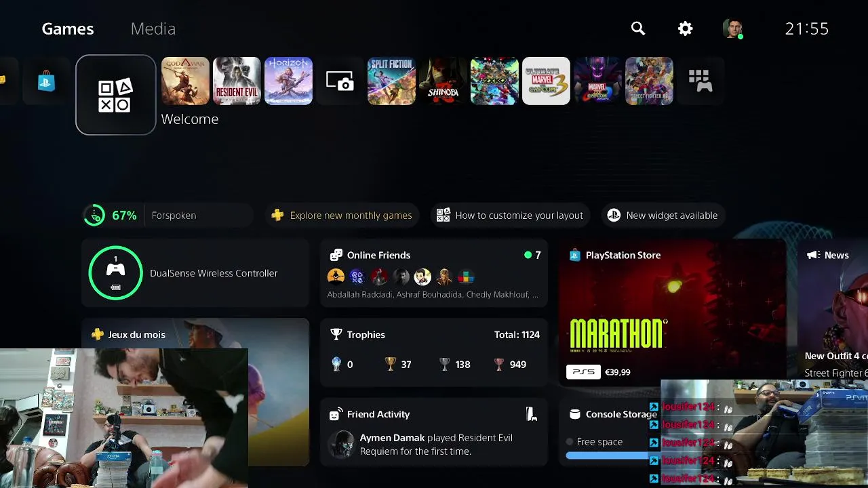868x488 pixels.
Task: Open the Settings gear icon
Action: point(686,28)
